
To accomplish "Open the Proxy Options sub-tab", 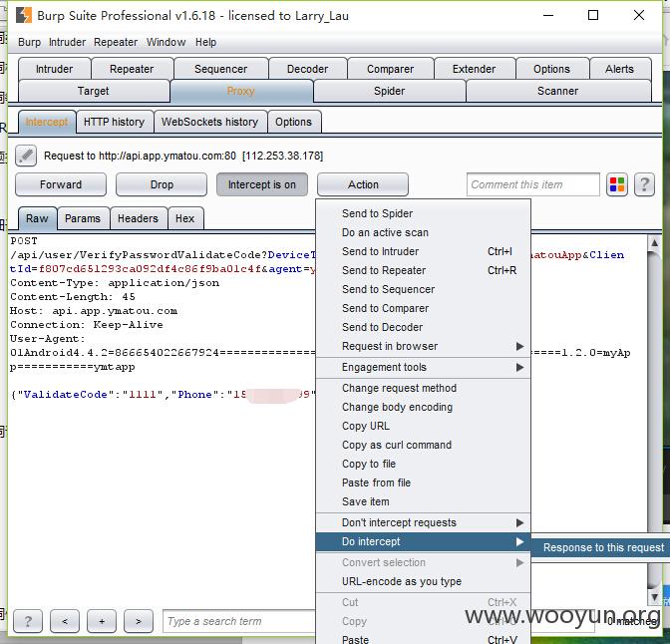I will (x=293, y=122).
